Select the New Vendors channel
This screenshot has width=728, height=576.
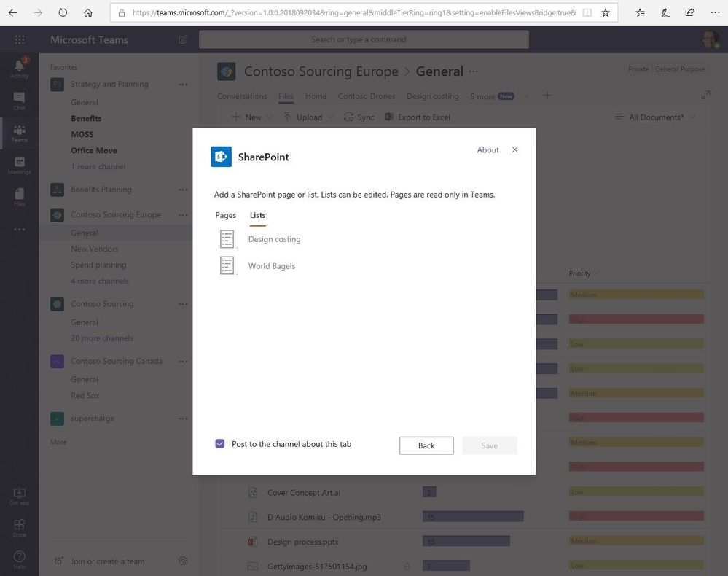point(94,249)
